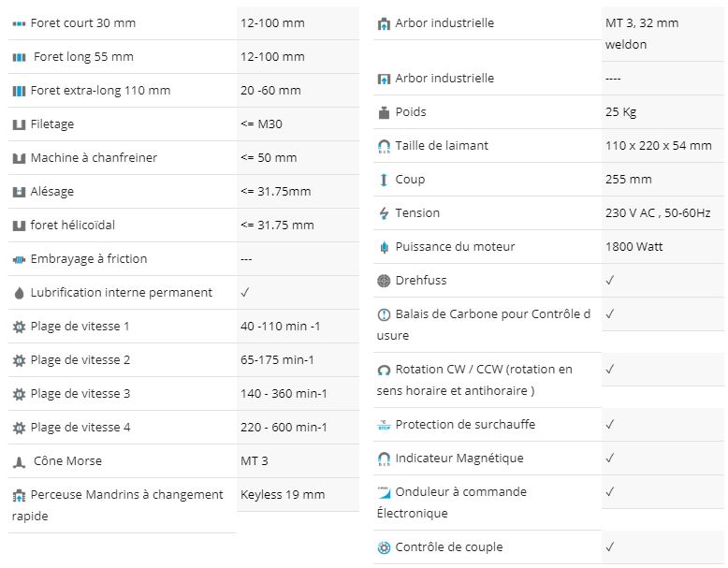Click the Poids weight icon

384,112
